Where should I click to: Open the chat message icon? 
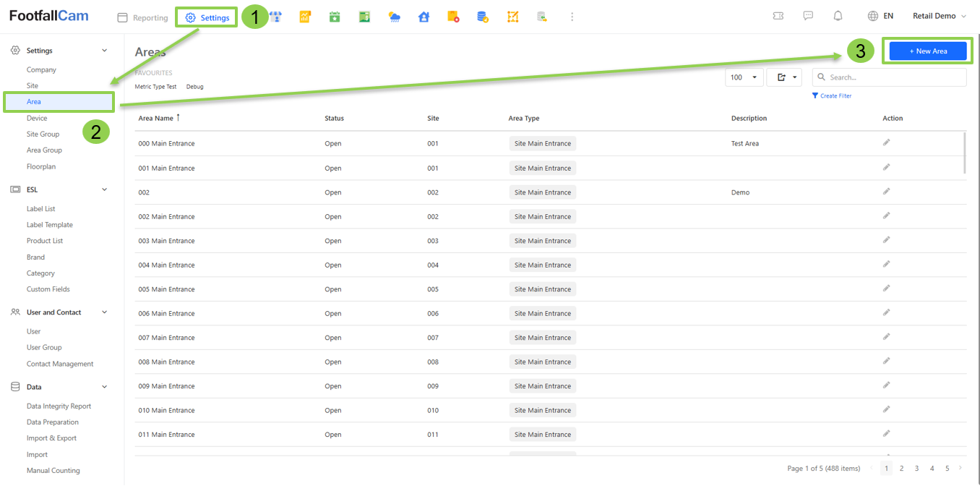808,16
